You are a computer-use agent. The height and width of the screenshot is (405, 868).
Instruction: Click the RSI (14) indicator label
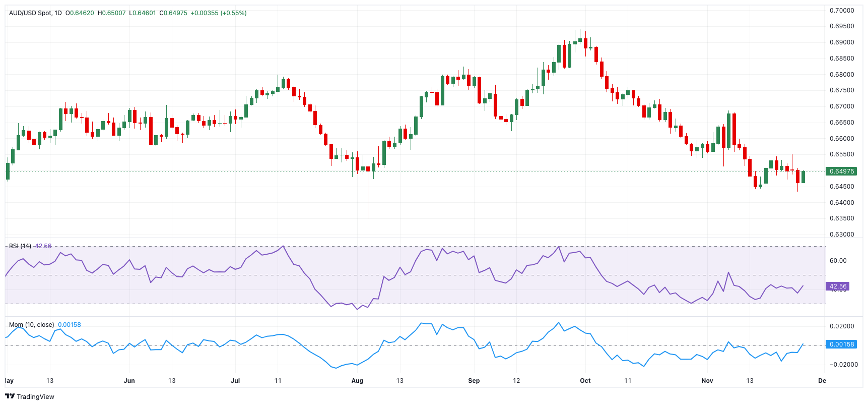(20, 246)
